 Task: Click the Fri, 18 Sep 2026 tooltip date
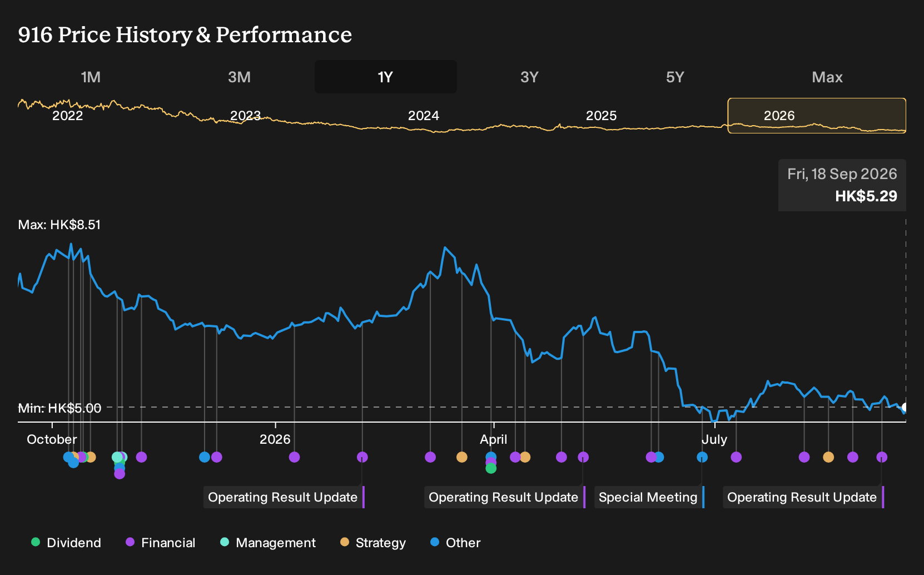pos(842,174)
